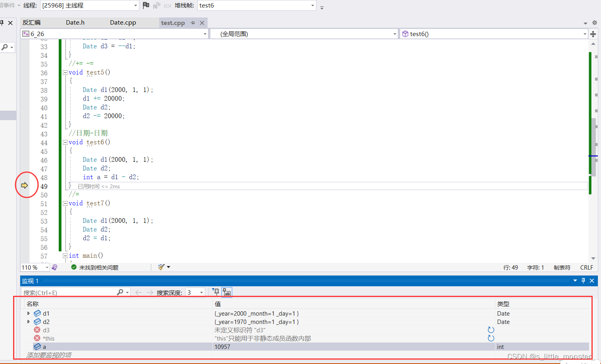Click the green no-issues-found check icon
601x364 pixels.
coord(74,267)
